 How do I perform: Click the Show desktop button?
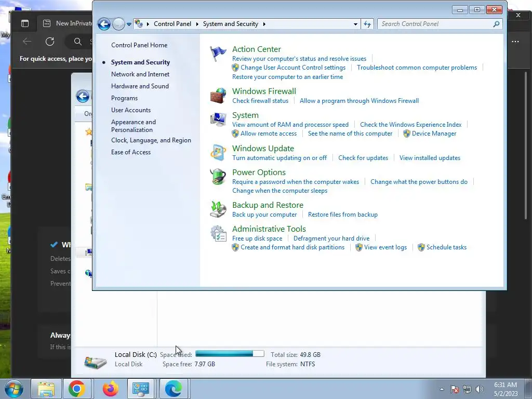point(528,389)
